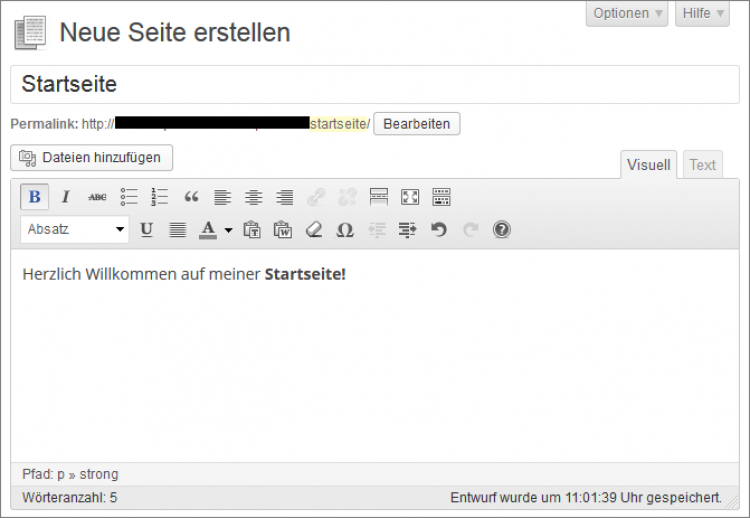Click Bearbeiten to edit the permalink

point(417,124)
